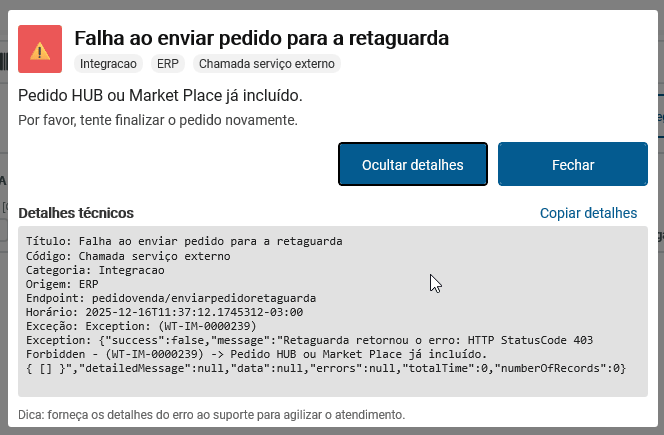Click the red warning triangle icon

[x=40, y=50]
